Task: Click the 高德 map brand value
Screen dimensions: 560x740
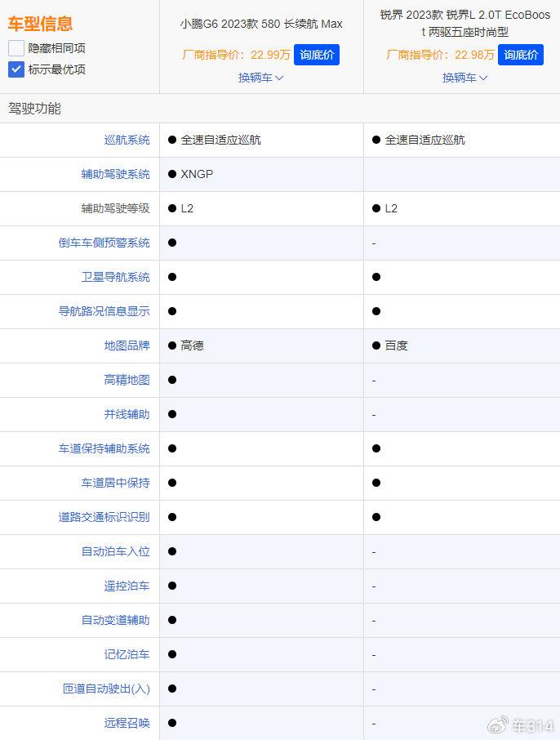Action: pos(192,345)
